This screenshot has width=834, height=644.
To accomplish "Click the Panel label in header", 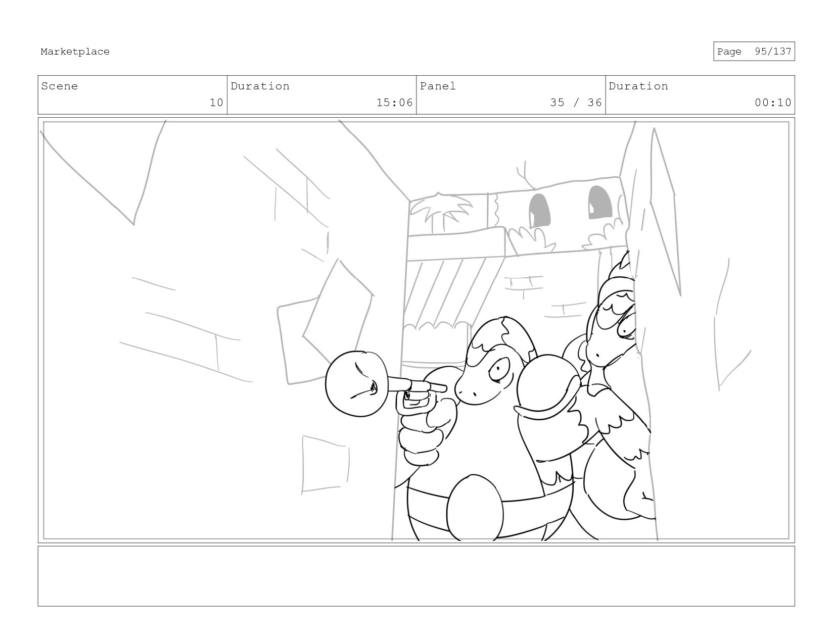I will tap(438, 86).
